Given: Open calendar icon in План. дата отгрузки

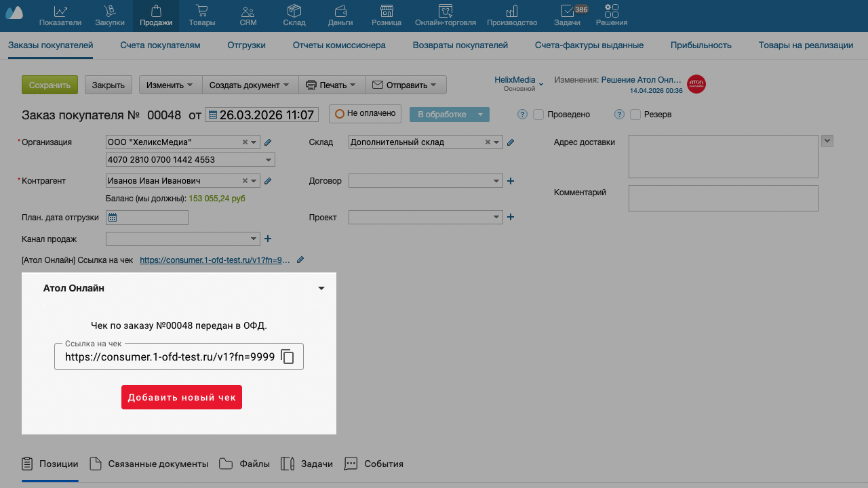Looking at the screenshot, I should [113, 218].
